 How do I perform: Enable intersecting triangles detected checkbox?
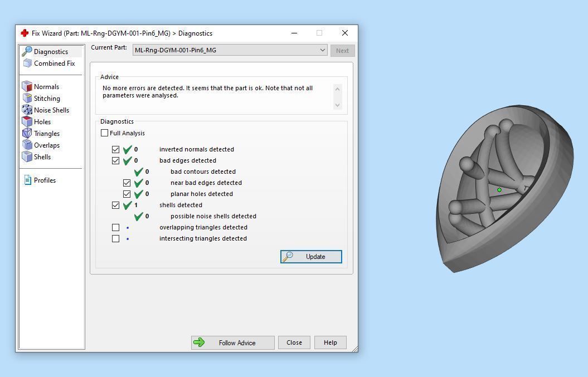(x=115, y=239)
